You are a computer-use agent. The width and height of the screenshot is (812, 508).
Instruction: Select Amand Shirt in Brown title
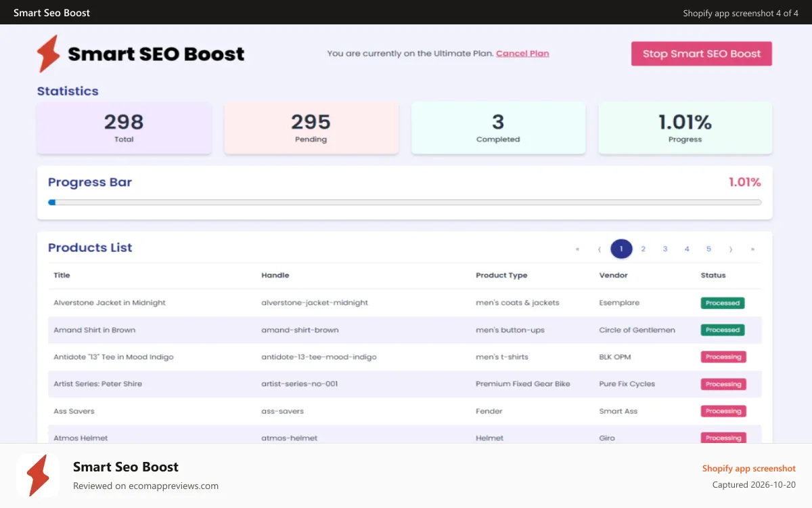pos(95,330)
